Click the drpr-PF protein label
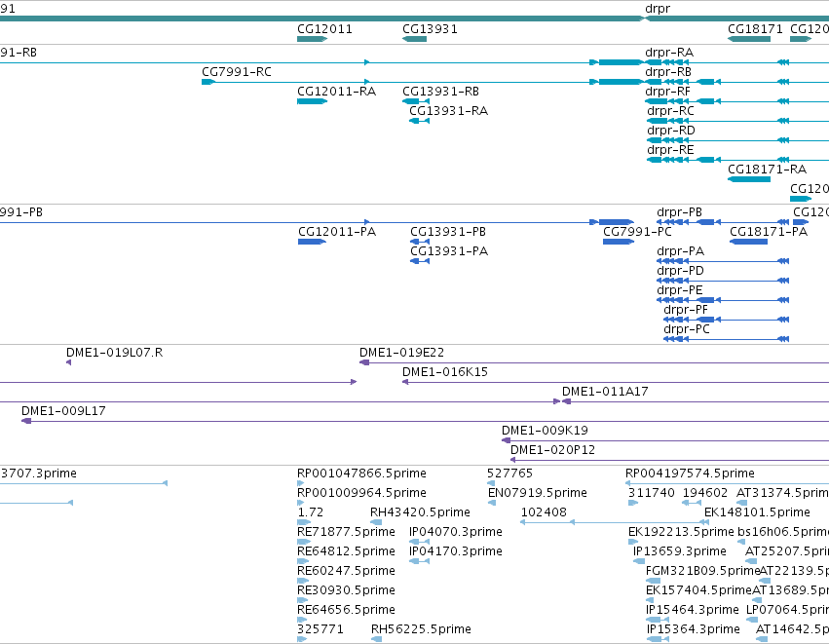 coord(686,310)
